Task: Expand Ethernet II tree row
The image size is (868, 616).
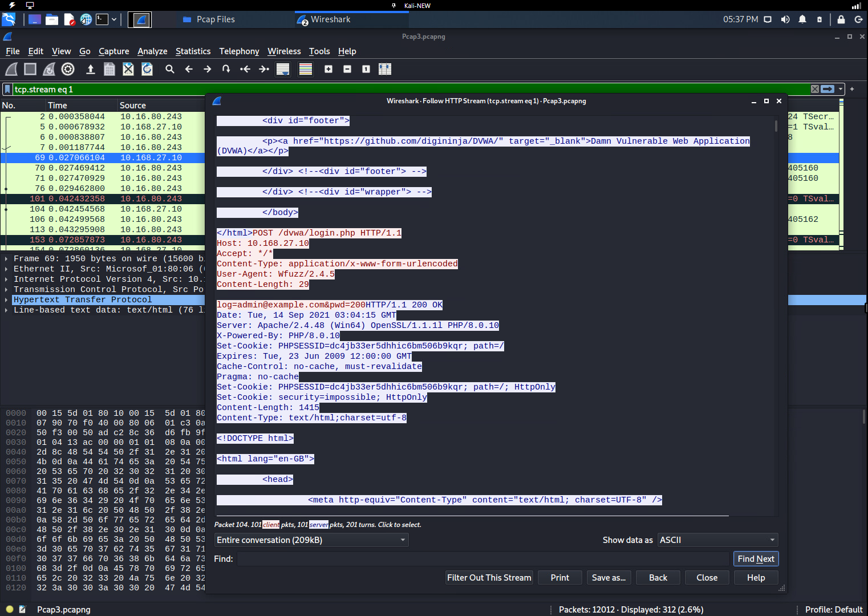Action: [x=6, y=269]
